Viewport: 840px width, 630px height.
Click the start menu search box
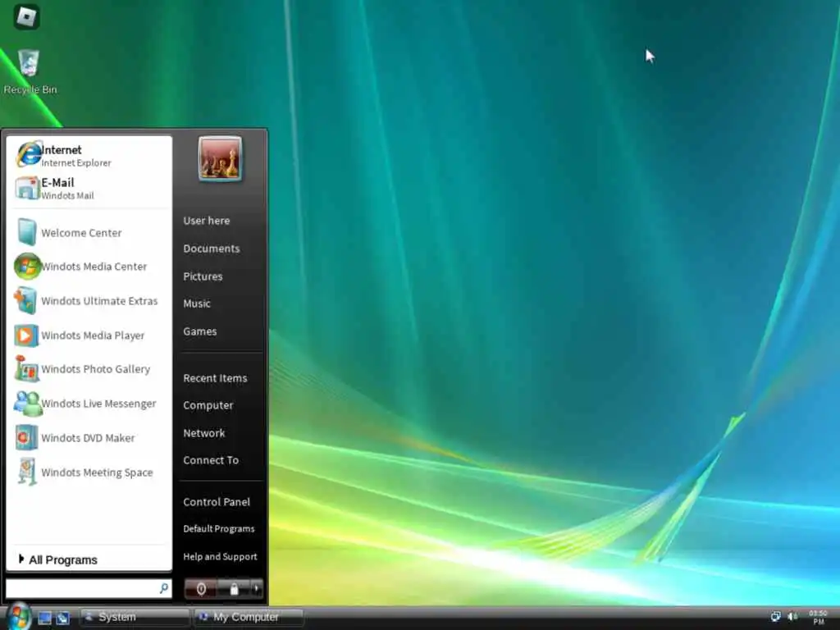point(89,588)
